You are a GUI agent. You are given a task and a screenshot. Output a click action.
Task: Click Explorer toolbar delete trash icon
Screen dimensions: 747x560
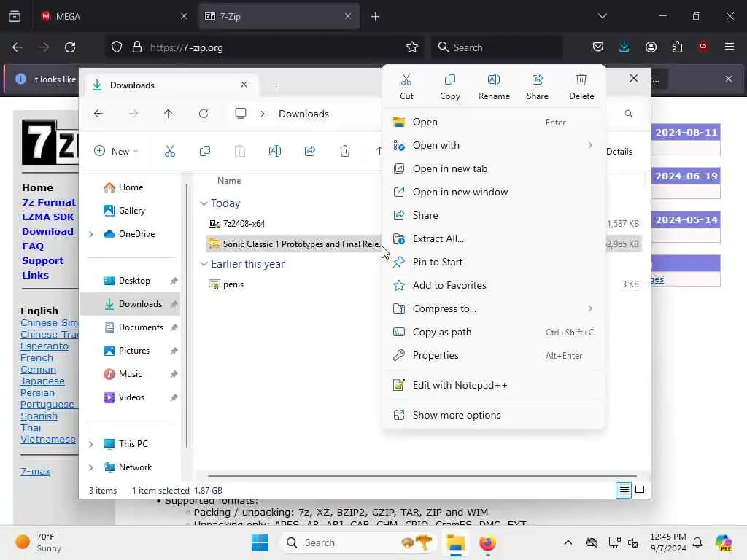click(345, 152)
